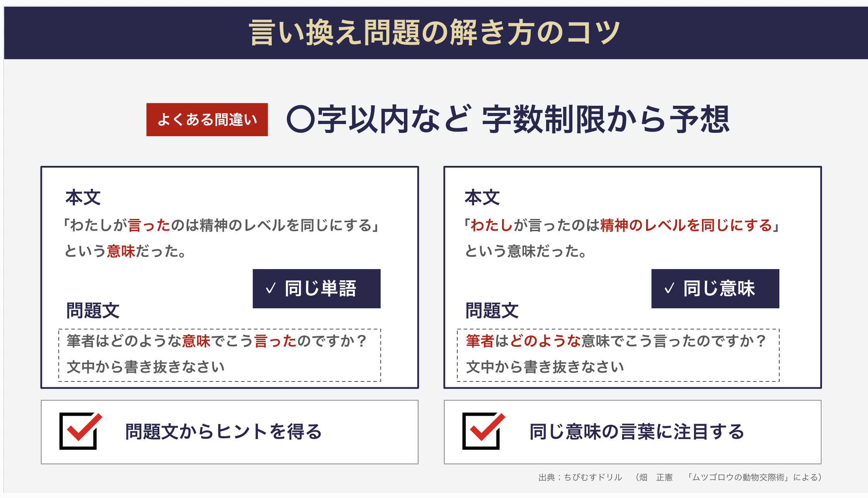This screenshot has width=868, height=498.
Task: Click the title 言い換え問題の解き方のコツ
Action: pos(434,33)
